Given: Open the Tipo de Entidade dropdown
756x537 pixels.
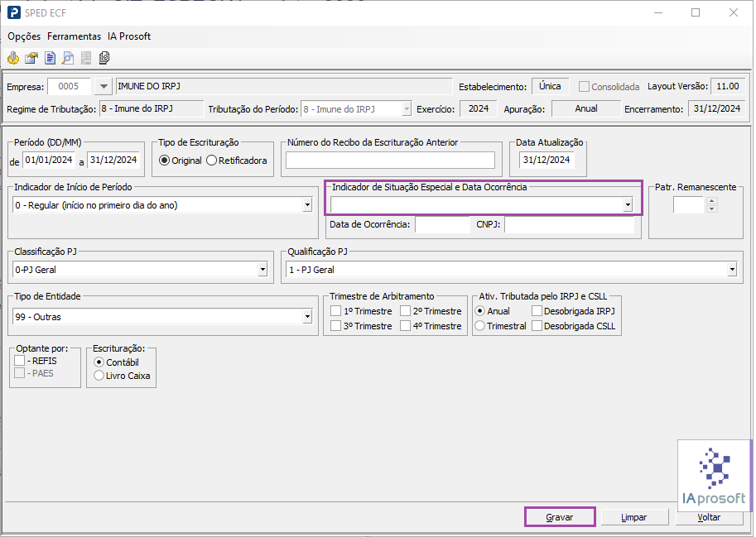Looking at the screenshot, I should (x=307, y=317).
